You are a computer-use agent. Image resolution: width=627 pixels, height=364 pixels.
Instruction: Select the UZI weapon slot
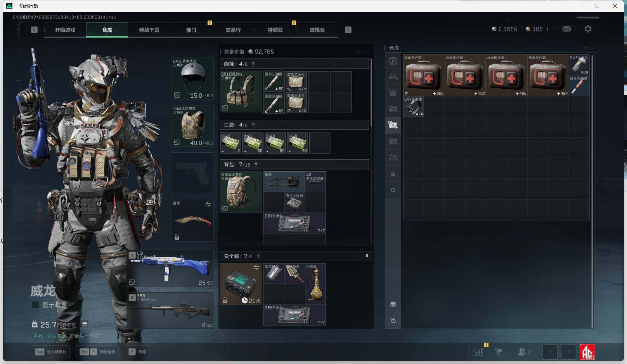point(171,268)
